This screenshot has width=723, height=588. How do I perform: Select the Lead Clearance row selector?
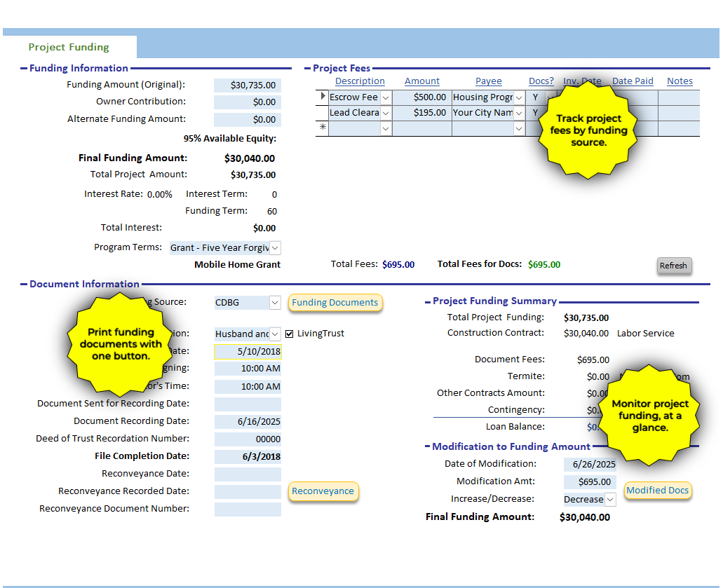pyautogui.click(x=322, y=113)
